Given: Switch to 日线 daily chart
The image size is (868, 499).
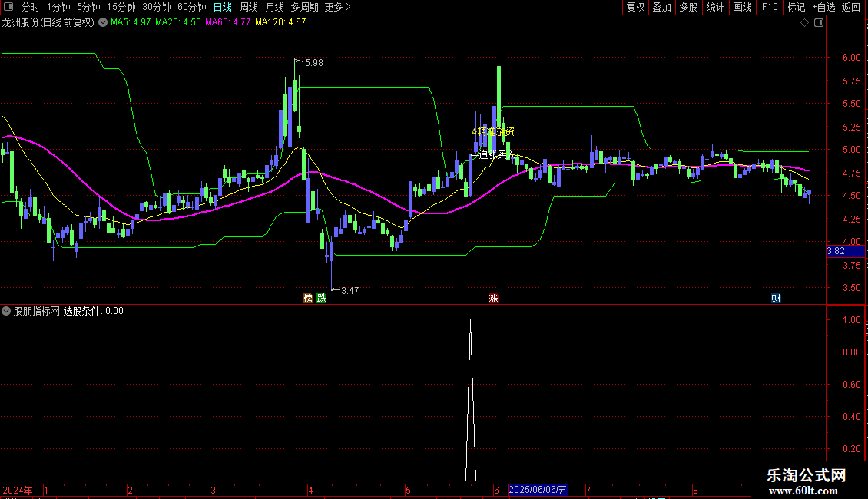Looking at the screenshot, I should (x=223, y=7).
